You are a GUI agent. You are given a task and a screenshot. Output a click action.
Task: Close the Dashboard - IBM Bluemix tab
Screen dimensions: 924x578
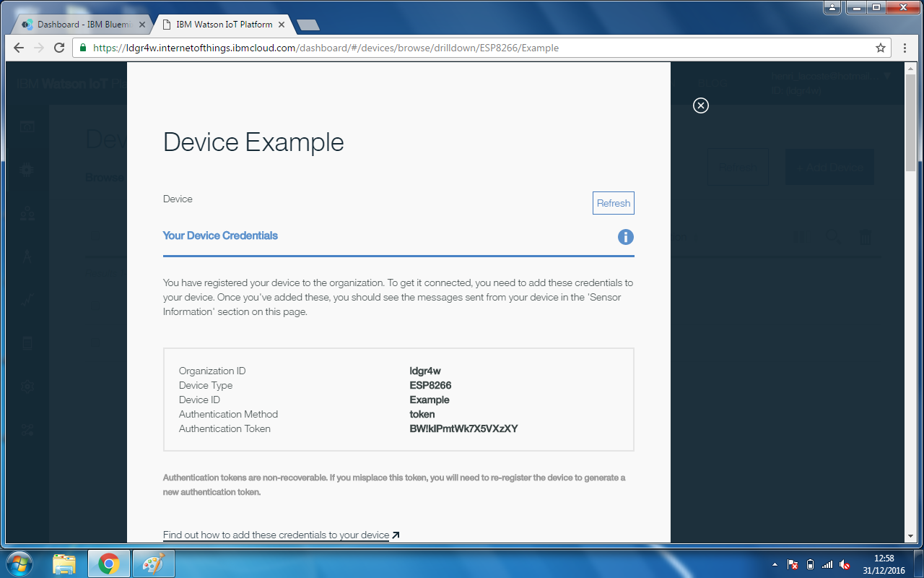(x=141, y=25)
